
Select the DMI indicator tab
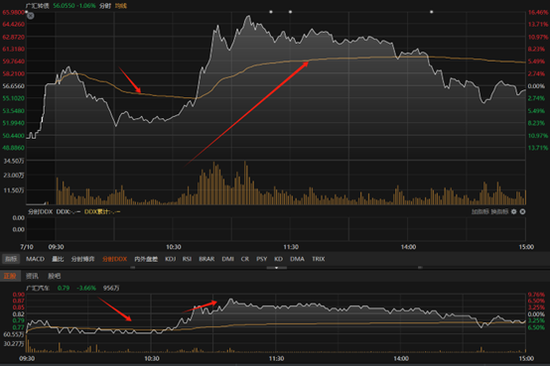click(x=228, y=259)
